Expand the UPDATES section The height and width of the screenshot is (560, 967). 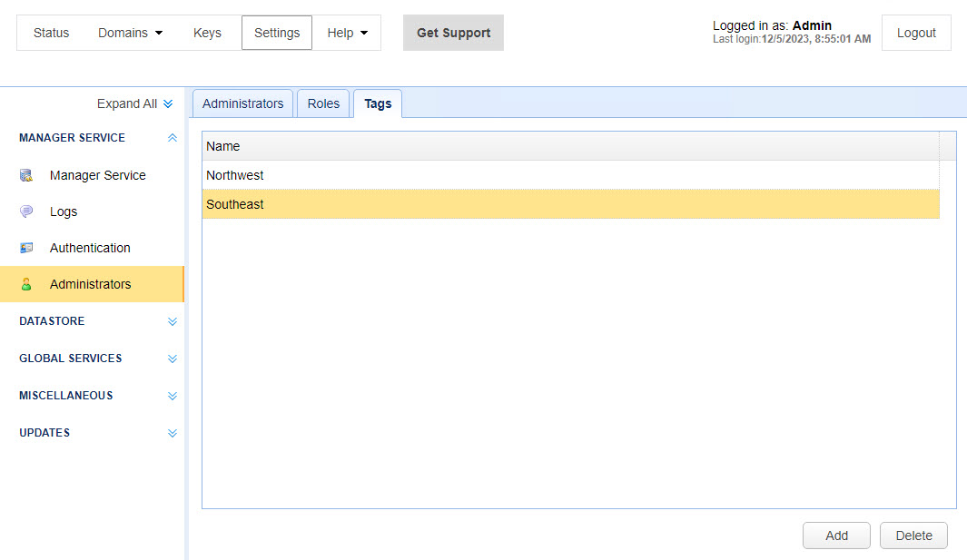click(173, 433)
